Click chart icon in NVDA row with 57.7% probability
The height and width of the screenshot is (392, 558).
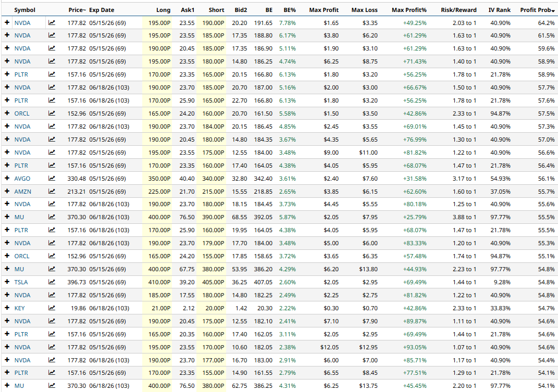[52, 87]
